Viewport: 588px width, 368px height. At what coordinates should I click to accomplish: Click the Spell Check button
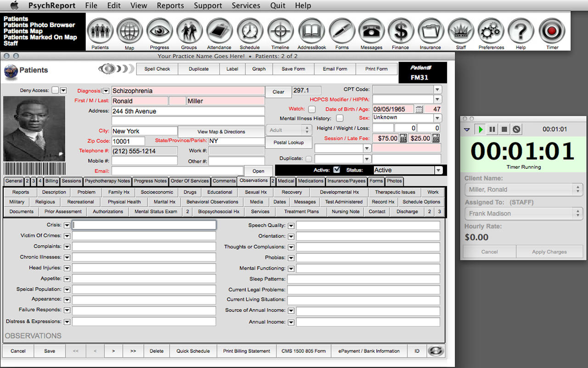[x=157, y=69]
